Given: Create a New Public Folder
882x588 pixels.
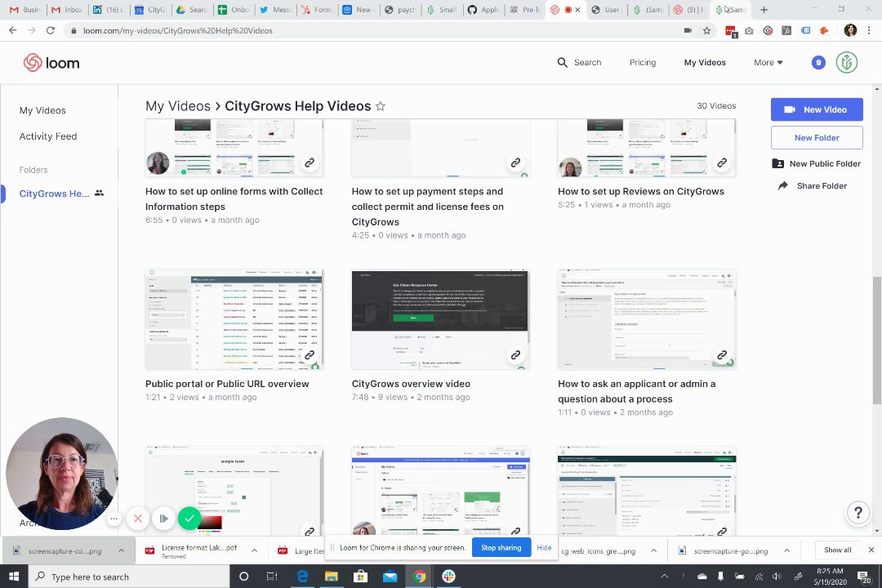Looking at the screenshot, I should (x=816, y=163).
